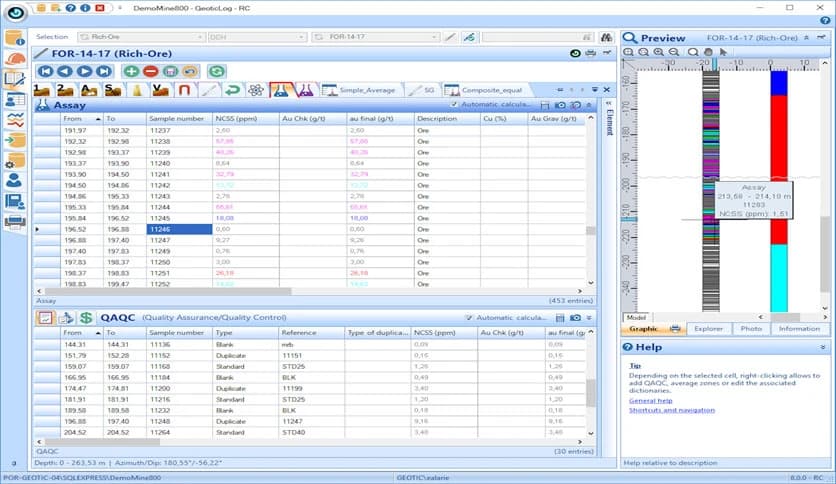Toggle Automatic calculation checkbox in QAQC panel
836x484 pixels.
470,318
